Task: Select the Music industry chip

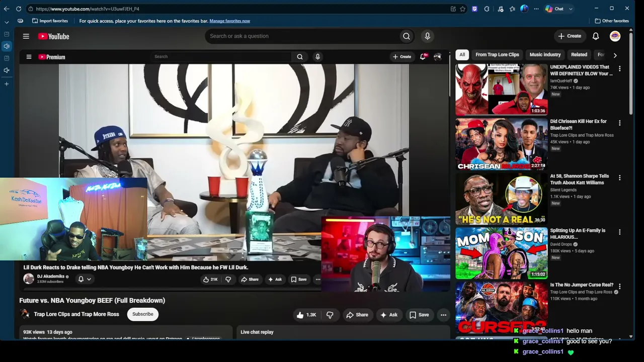Action: point(545,54)
